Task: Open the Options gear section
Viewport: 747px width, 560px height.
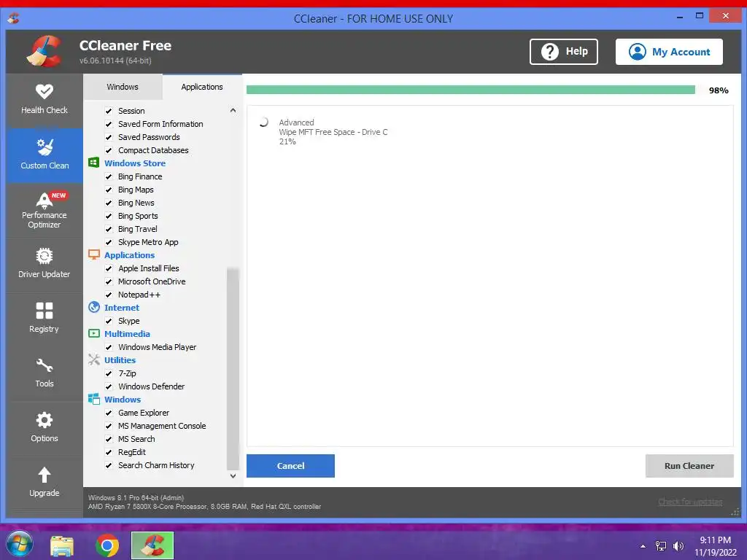Action: [44, 429]
